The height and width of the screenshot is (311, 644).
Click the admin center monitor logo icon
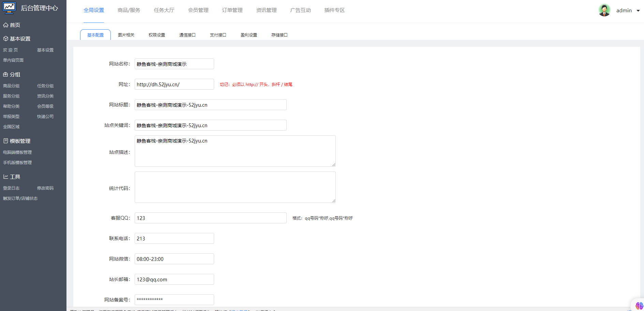click(x=9, y=8)
